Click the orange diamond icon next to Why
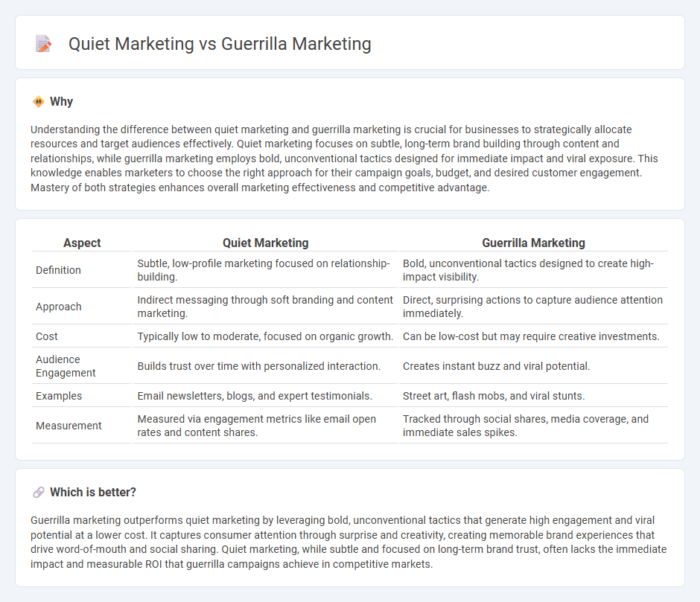 (x=39, y=102)
